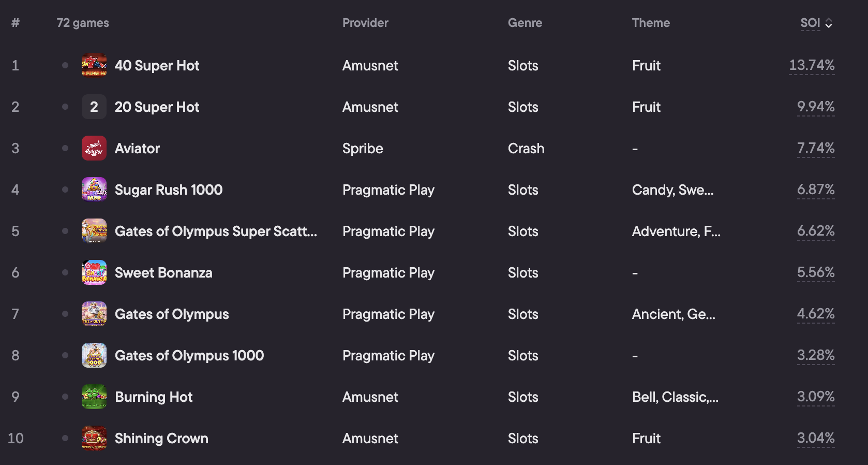Click the SOI column header
The image size is (868, 465).
click(x=810, y=23)
